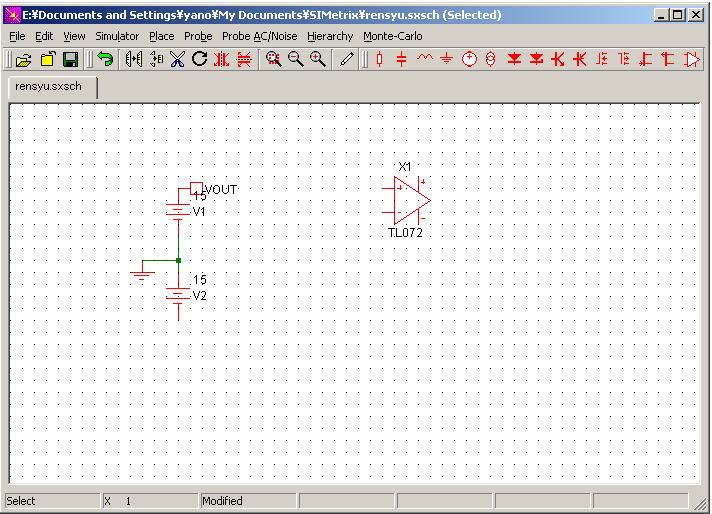The width and height of the screenshot is (712, 514).
Task: Place a resistor from the toolbar
Action: pyautogui.click(x=380, y=59)
